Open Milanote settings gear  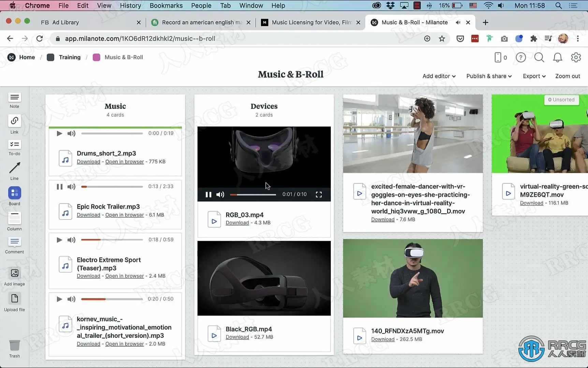pyautogui.click(x=576, y=57)
